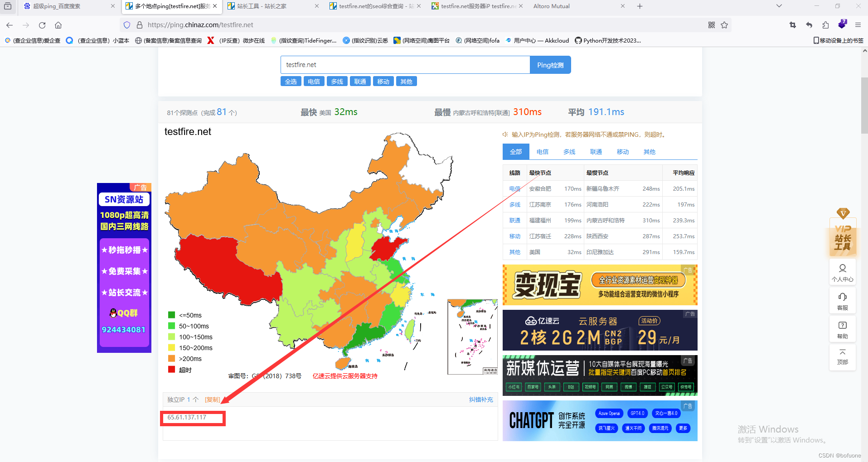Open the SN资源站 side advertisement
This screenshot has width=868, height=462.
(x=124, y=268)
